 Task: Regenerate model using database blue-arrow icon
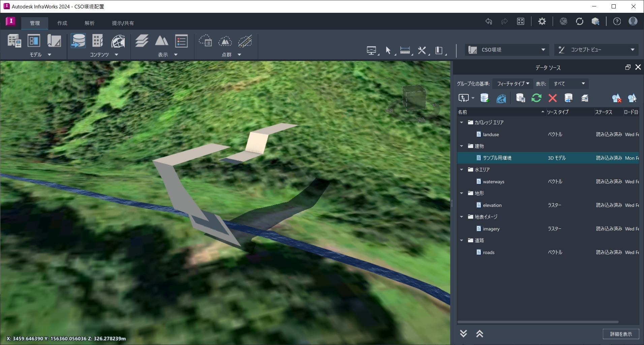point(569,98)
